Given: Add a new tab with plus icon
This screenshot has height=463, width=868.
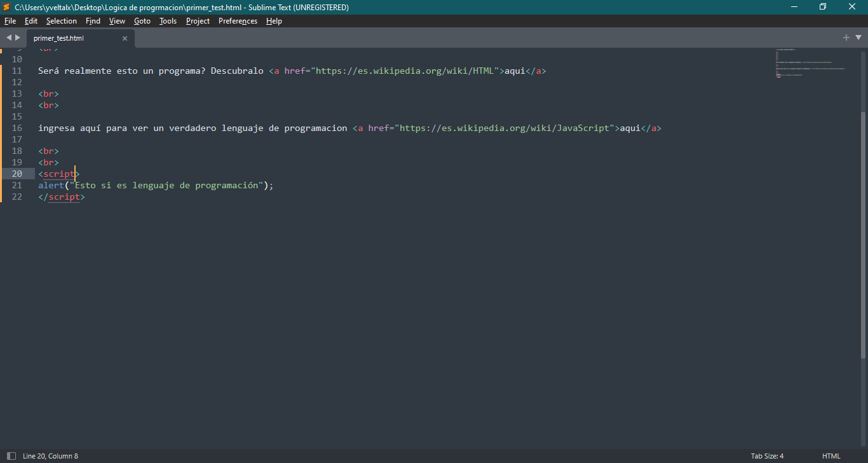Looking at the screenshot, I should click(x=846, y=38).
